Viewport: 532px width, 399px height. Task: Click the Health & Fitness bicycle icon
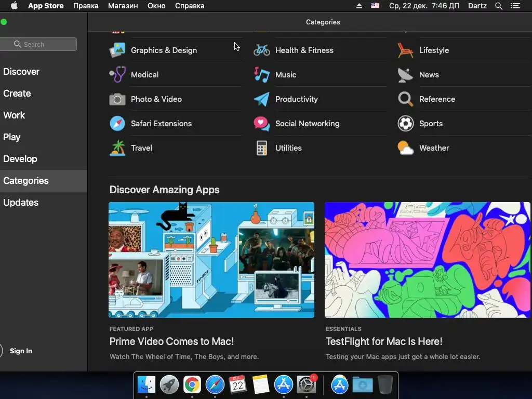pos(262,50)
